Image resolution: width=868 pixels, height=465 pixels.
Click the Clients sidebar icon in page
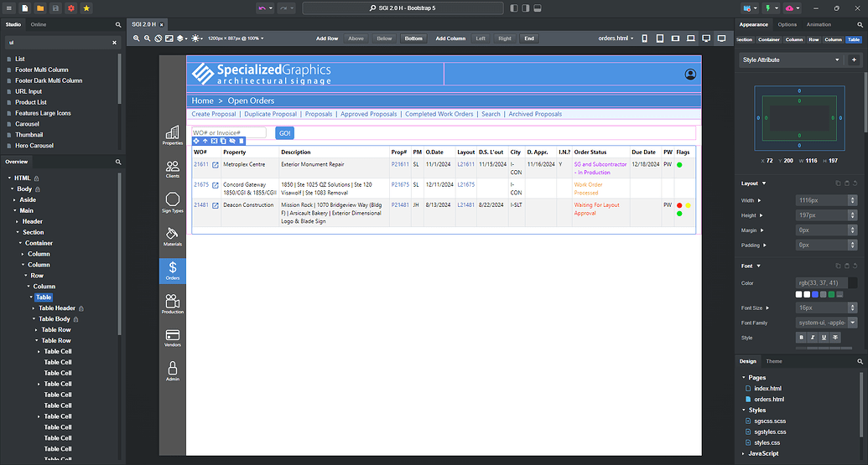(x=172, y=168)
